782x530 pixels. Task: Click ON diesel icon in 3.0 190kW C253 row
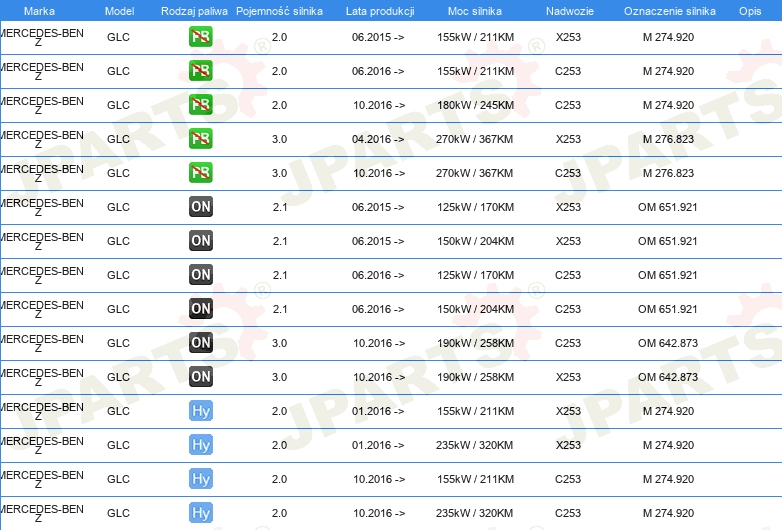(x=200, y=343)
